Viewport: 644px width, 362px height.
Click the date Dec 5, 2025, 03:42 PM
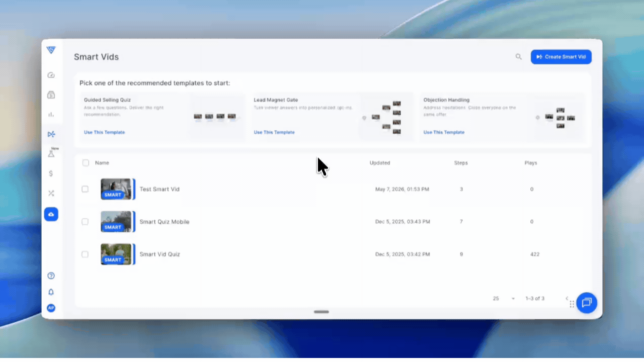(x=403, y=254)
